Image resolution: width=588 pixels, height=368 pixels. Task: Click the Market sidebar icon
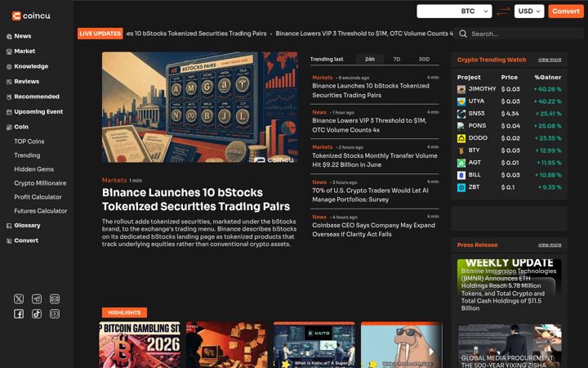(x=9, y=52)
